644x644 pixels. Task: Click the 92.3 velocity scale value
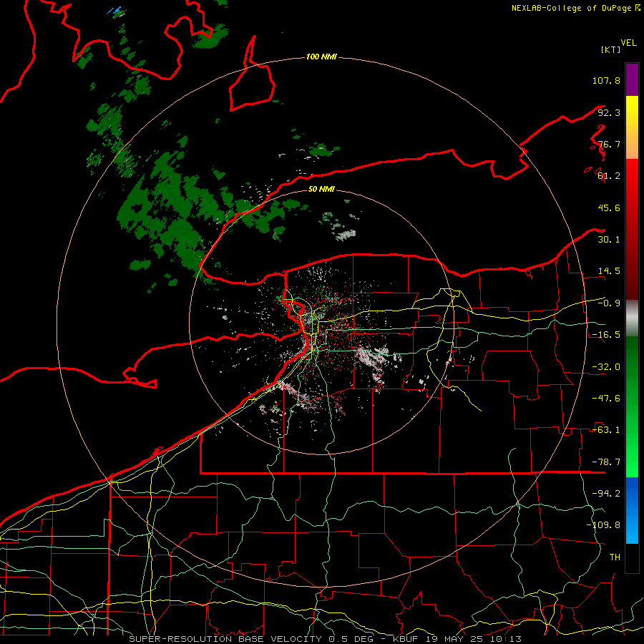point(609,112)
